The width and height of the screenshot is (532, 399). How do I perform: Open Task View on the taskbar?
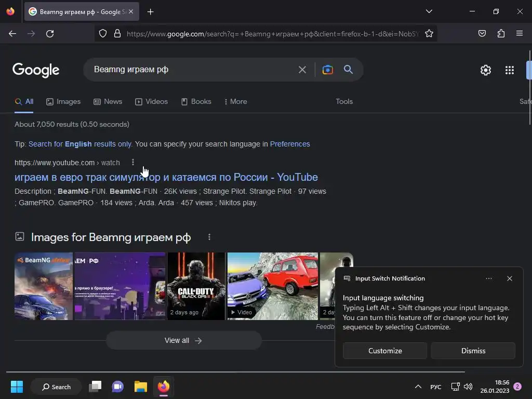[95, 387]
